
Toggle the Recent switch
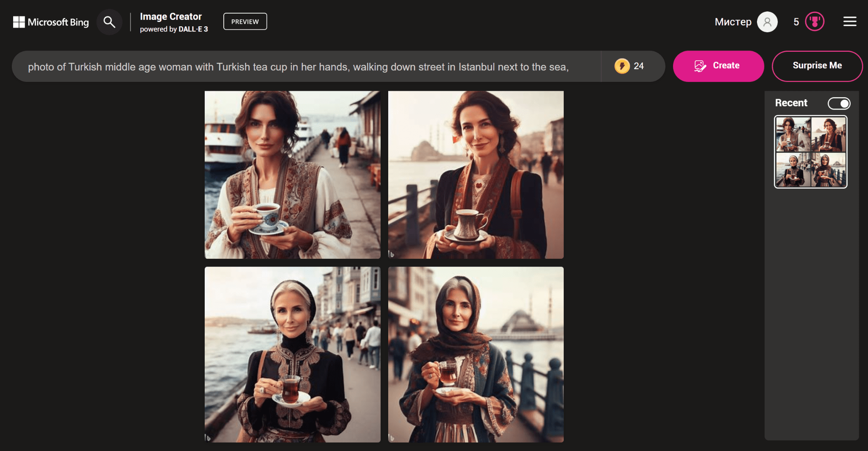coord(839,104)
